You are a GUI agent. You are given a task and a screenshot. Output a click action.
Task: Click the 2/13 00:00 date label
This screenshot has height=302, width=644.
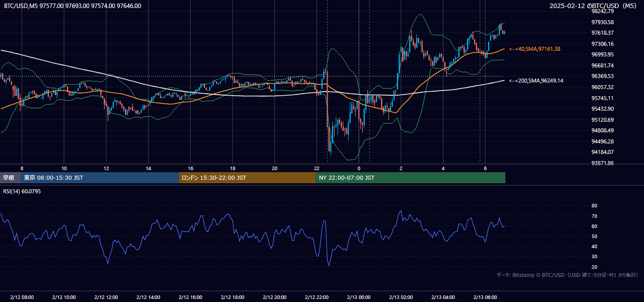pos(359,297)
